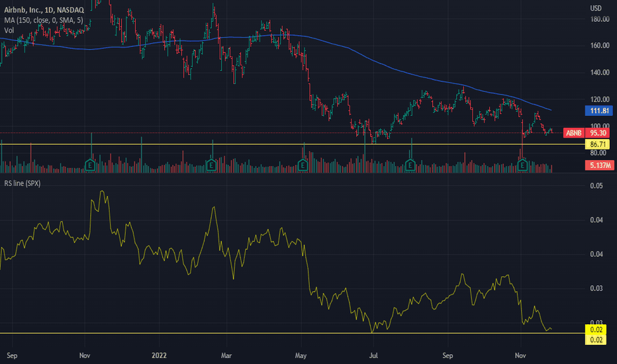Click the 180.00 price axis value

(x=600, y=19)
